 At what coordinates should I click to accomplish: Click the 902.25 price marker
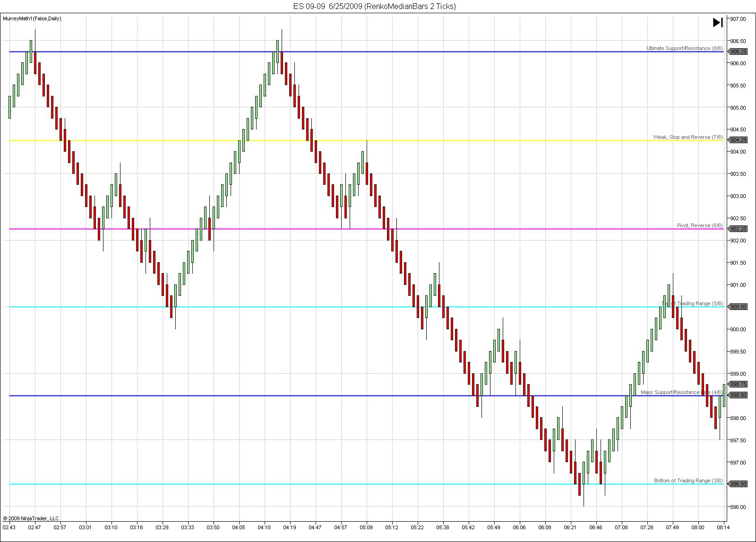pyautogui.click(x=738, y=229)
